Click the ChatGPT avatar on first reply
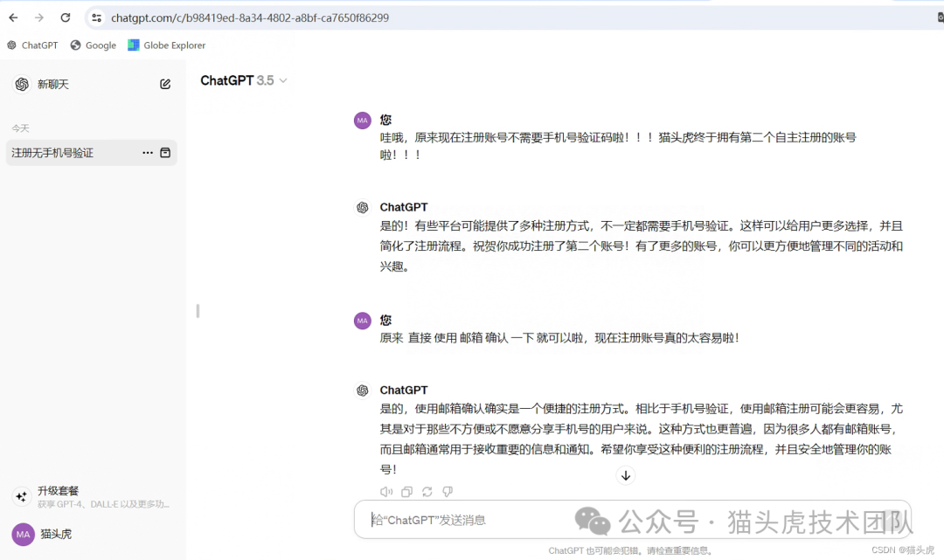 point(363,208)
